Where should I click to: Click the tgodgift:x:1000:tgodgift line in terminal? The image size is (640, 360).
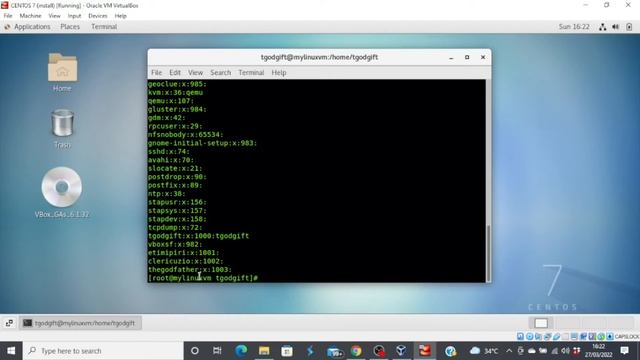(198, 236)
